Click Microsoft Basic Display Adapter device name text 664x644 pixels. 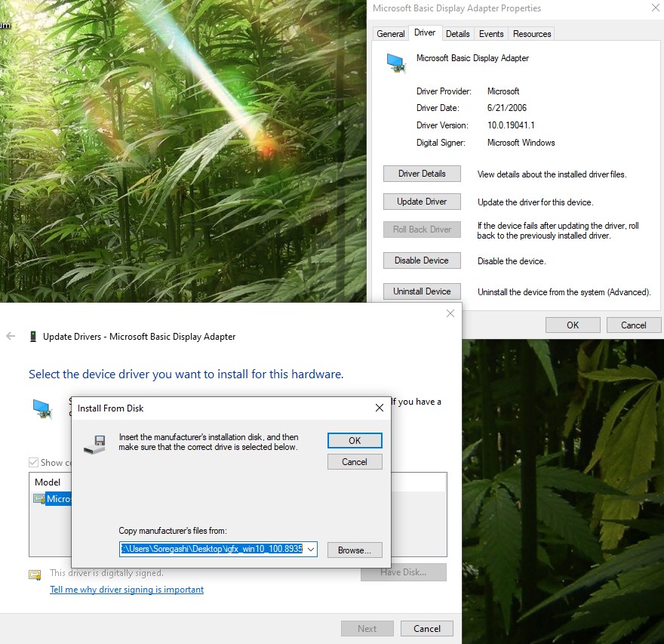pos(472,58)
